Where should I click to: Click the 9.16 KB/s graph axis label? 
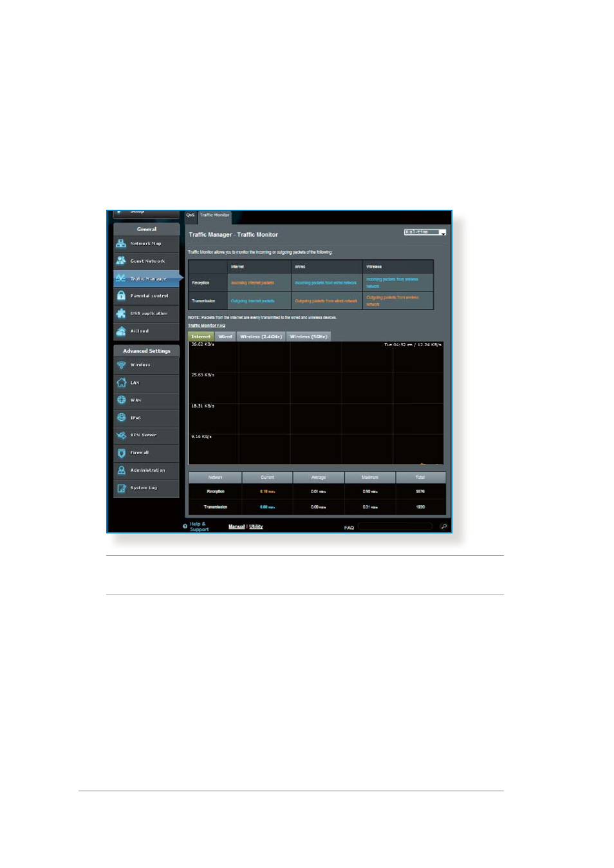[x=201, y=436]
